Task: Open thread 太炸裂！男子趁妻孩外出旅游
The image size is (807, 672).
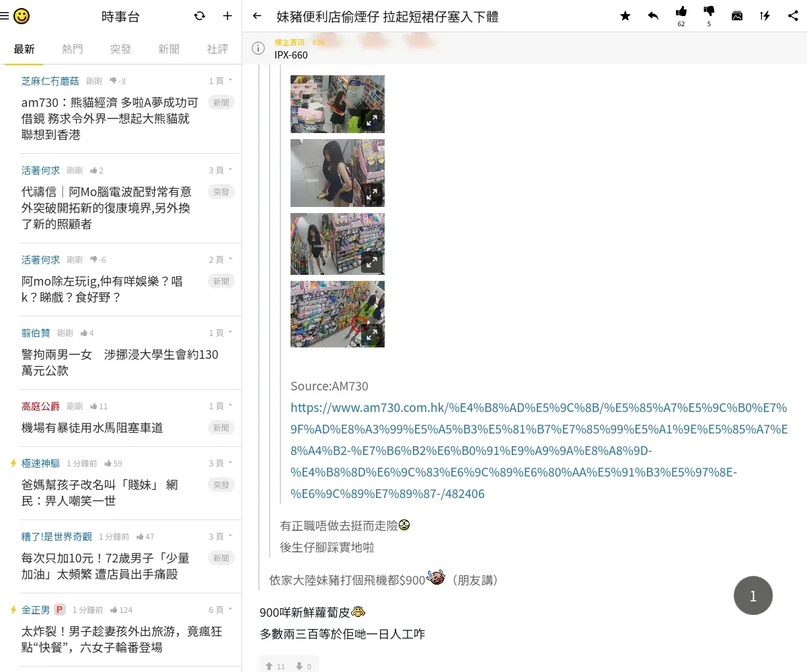Action: click(122, 639)
